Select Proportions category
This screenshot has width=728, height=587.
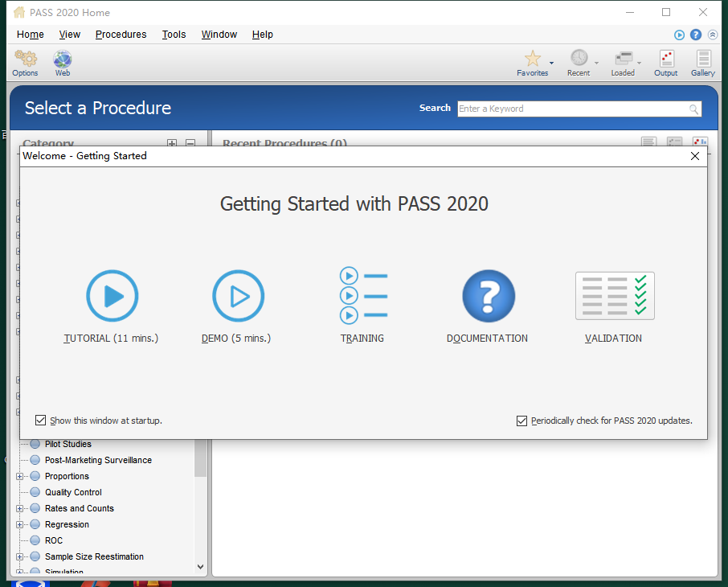(67, 476)
